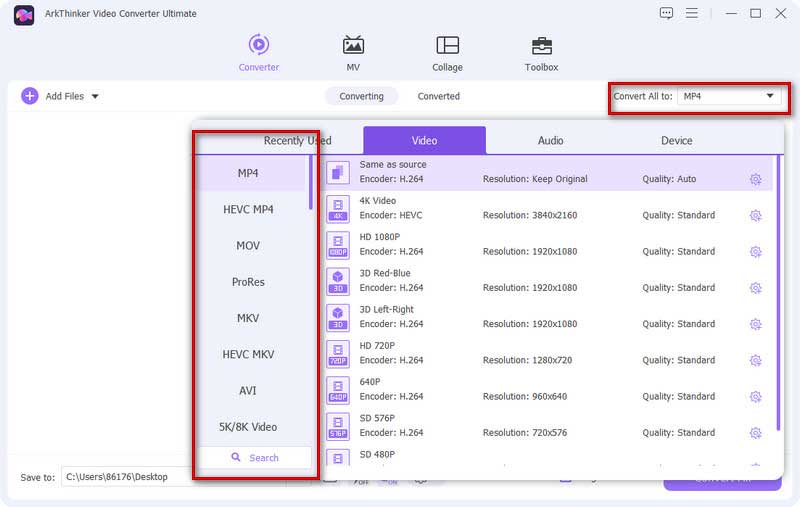This screenshot has height=507, width=800.
Task: Open settings gear for SD 576P
Action: (x=756, y=433)
